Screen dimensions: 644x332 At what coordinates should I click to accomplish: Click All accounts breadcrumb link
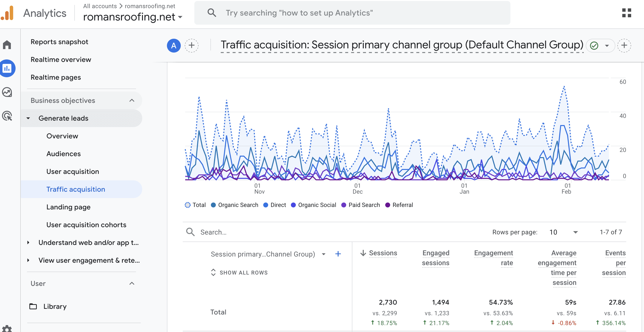coord(100,6)
